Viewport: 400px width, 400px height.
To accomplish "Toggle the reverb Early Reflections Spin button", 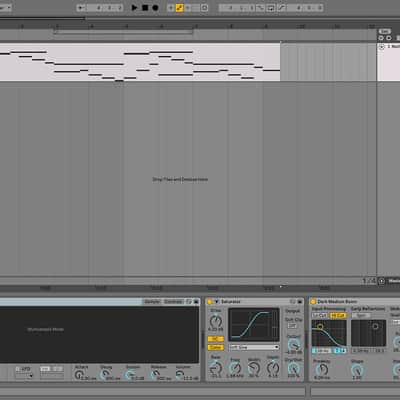I will [x=361, y=315].
